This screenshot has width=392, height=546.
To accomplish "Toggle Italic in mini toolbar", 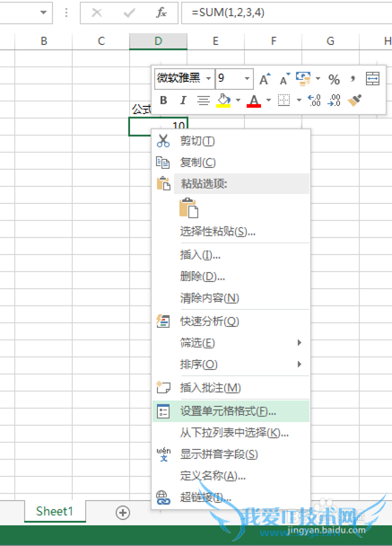I will [x=183, y=101].
